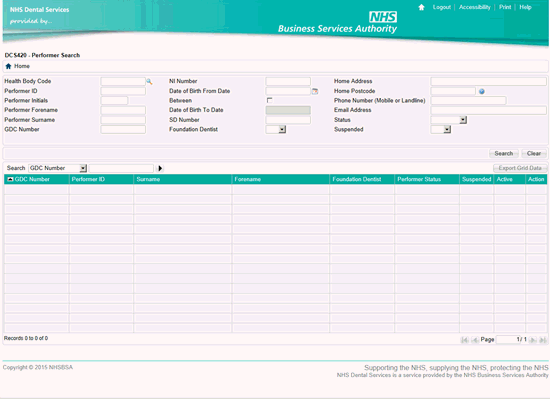Open the Accessibility link
The width and height of the screenshot is (550, 399).
[x=475, y=7]
